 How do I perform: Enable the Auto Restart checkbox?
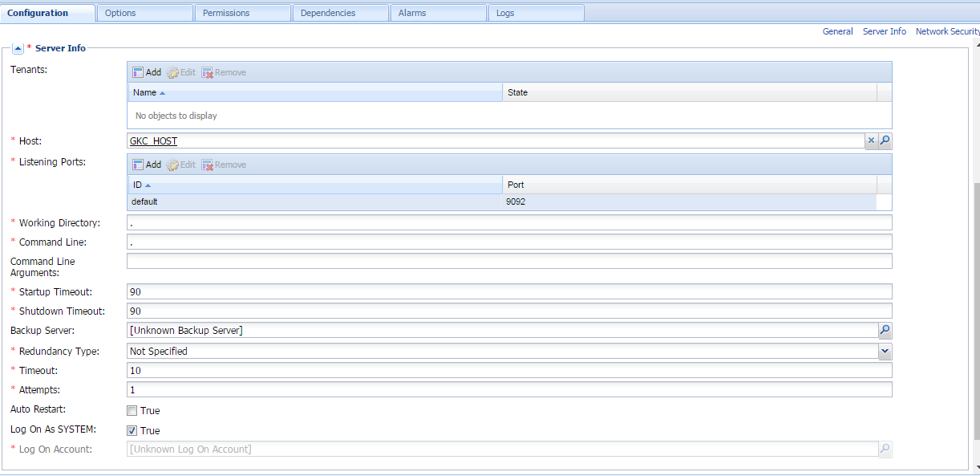pyautogui.click(x=132, y=411)
